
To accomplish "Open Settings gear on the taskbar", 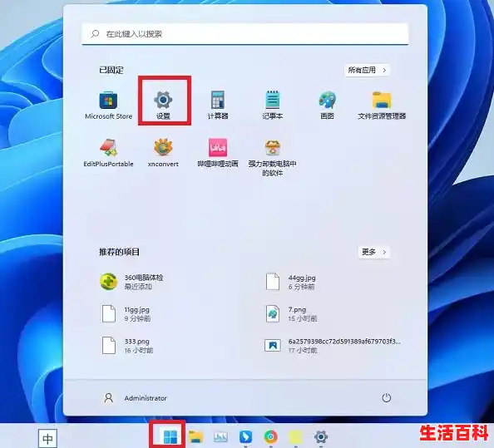I will (321, 437).
